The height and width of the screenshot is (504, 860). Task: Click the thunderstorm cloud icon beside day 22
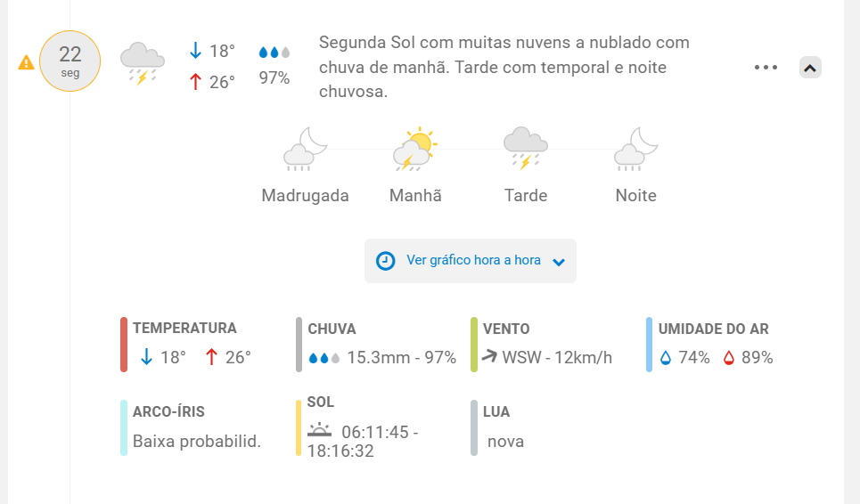[x=143, y=63]
